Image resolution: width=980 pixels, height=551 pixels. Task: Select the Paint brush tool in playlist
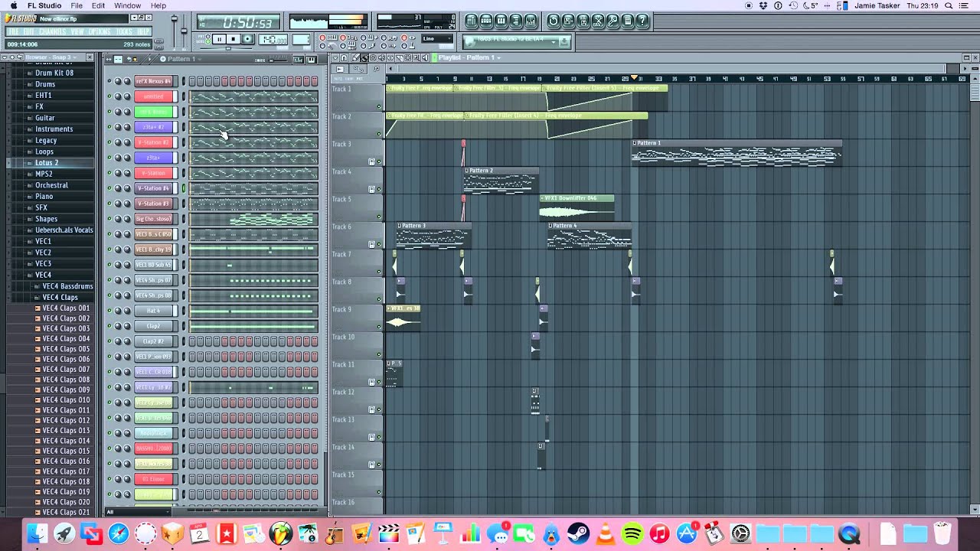(x=364, y=57)
